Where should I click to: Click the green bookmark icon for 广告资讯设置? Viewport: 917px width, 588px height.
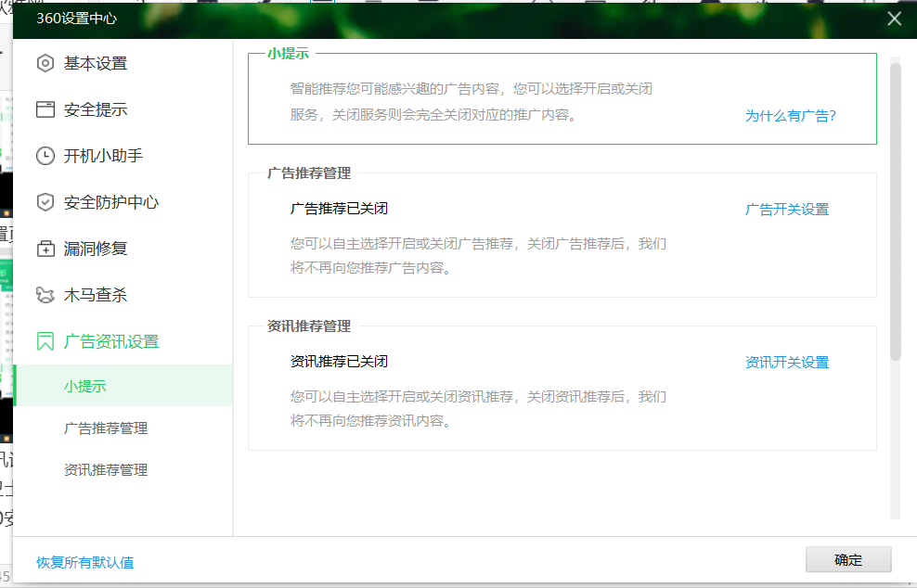click(x=45, y=341)
